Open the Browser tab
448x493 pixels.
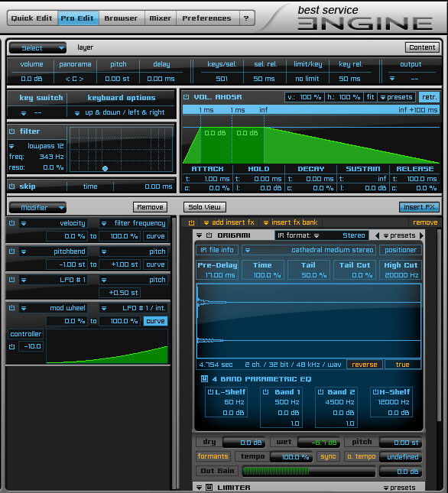[x=121, y=18]
